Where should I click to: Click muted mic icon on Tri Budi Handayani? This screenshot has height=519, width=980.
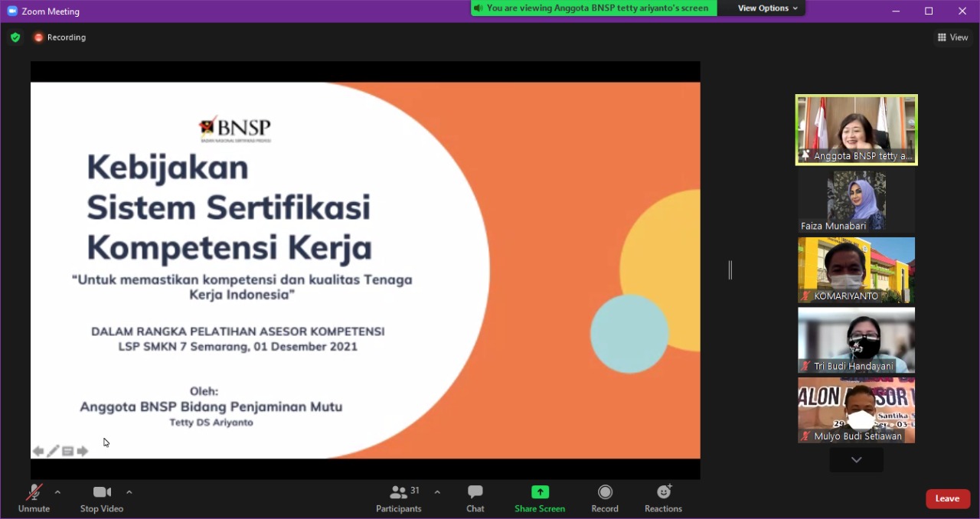pyautogui.click(x=805, y=367)
